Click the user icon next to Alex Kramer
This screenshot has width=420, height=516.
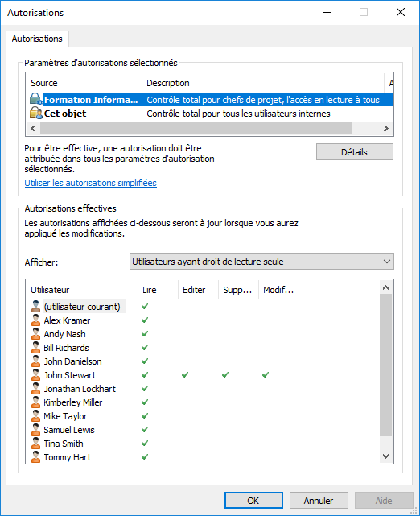(x=35, y=320)
